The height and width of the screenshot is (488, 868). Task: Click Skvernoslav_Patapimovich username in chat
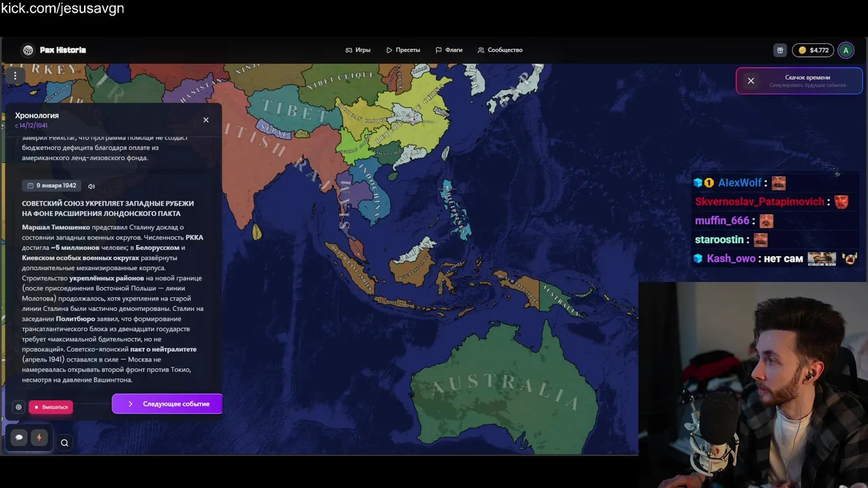click(759, 202)
